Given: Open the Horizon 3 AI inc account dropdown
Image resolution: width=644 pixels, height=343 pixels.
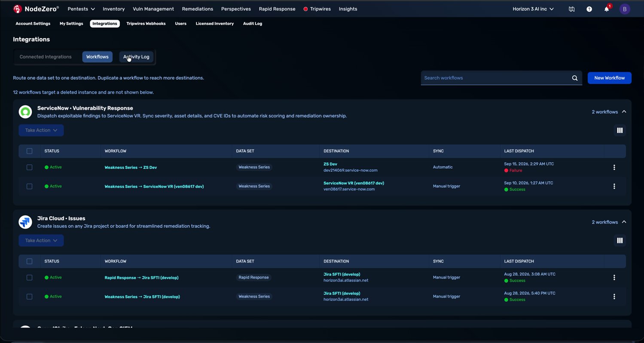Looking at the screenshot, I should (x=533, y=9).
